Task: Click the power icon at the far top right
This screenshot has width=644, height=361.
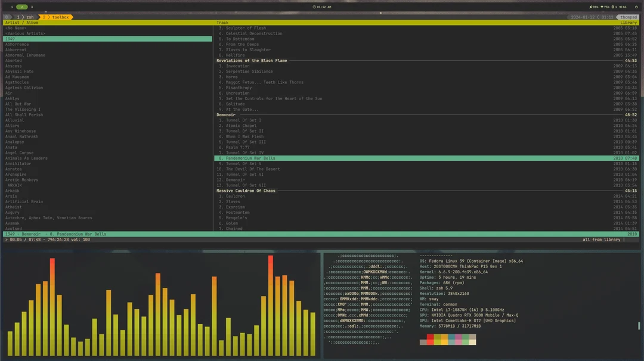Action: [636, 7]
